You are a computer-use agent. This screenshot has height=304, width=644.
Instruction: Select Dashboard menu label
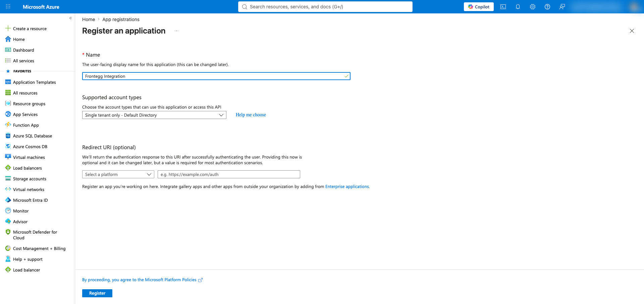point(23,50)
